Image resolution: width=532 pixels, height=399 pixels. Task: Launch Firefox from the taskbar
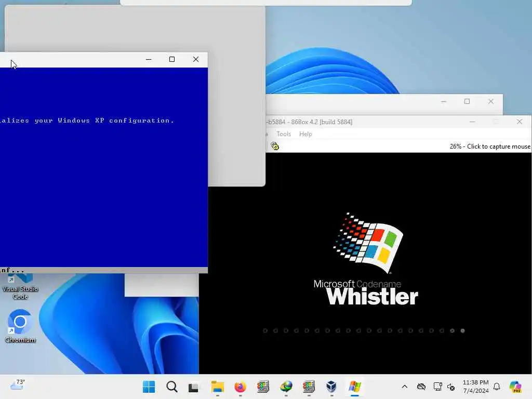[240, 387]
